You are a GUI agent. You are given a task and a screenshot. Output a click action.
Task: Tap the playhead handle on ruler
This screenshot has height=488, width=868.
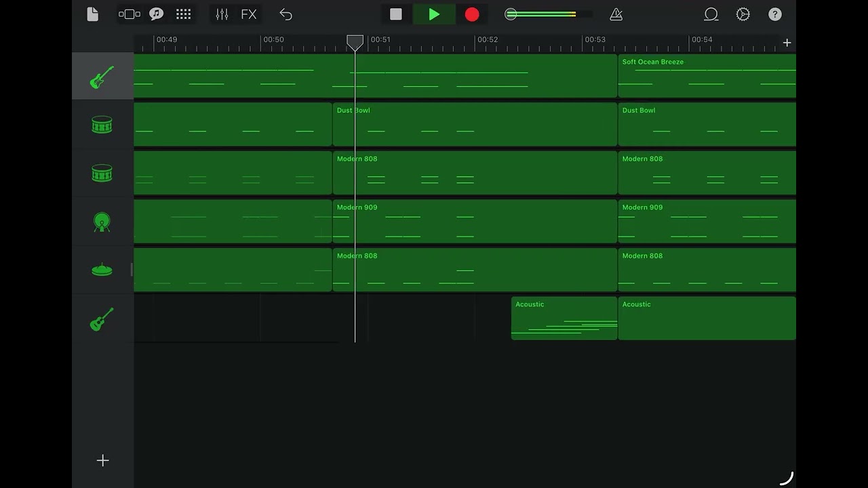click(355, 43)
